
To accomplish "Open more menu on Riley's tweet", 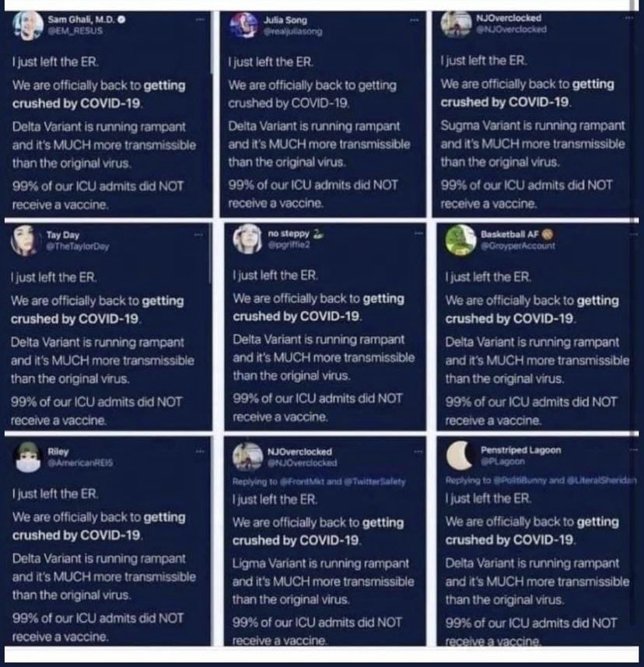I will [200, 452].
